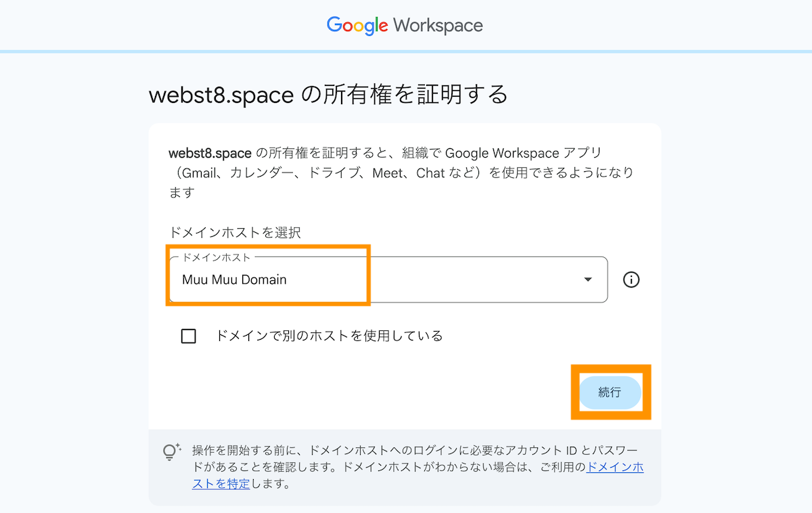Click the description paragraph mentioning Gmail
Screen dimensions: 812x513
tap(401, 173)
